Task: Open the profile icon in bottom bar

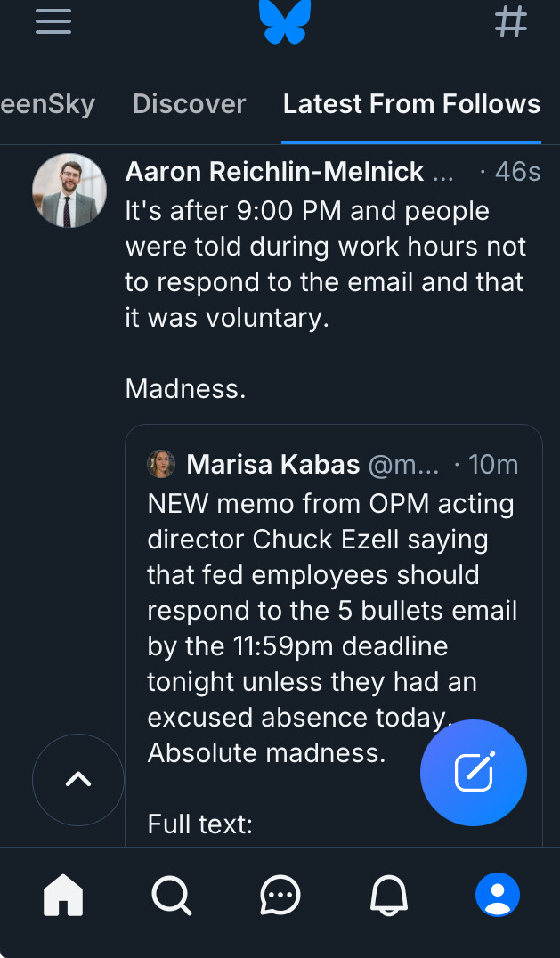Action: tap(498, 895)
